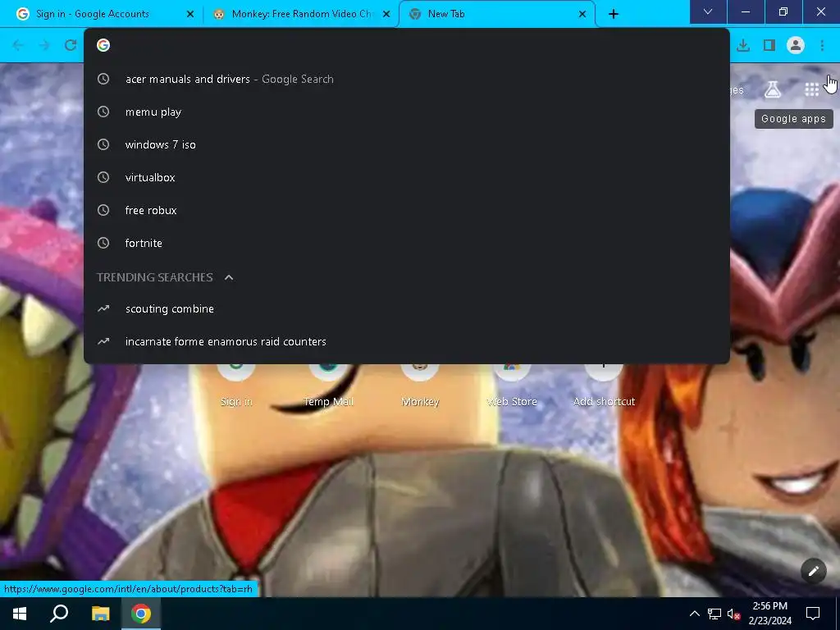The image size is (840, 630).
Task: Click the taskbar clock showing 2:56 PM
Action: pos(769,614)
